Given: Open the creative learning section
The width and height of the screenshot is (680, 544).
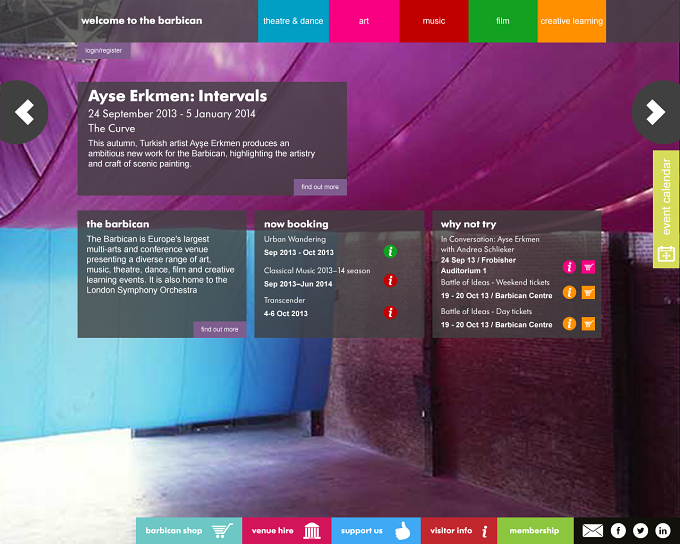Looking at the screenshot, I should pos(572,21).
